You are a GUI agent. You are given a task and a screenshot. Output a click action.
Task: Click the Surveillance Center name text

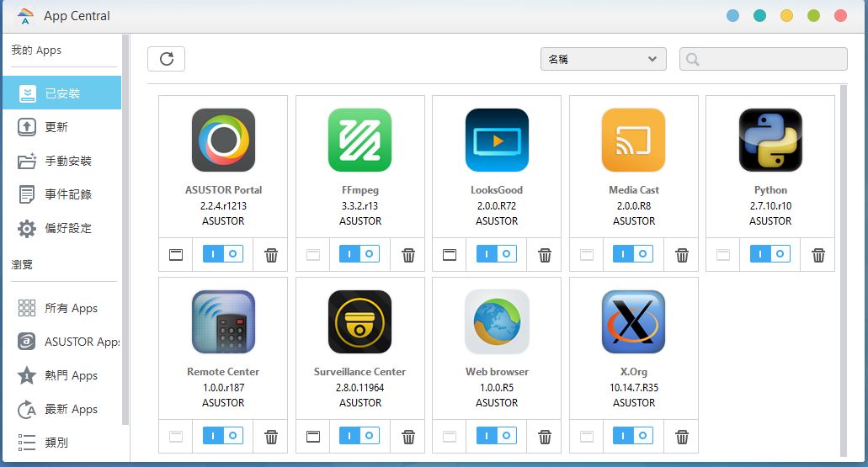click(x=359, y=372)
